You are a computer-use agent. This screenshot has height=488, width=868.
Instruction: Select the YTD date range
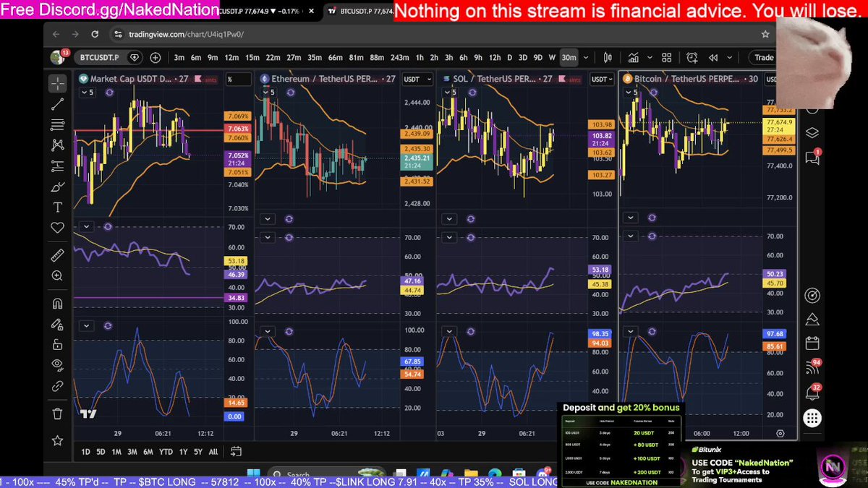point(166,452)
